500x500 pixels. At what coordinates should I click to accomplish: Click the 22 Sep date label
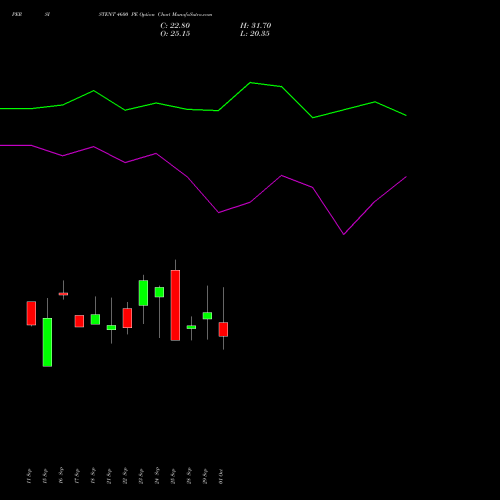[x=125, y=476]
